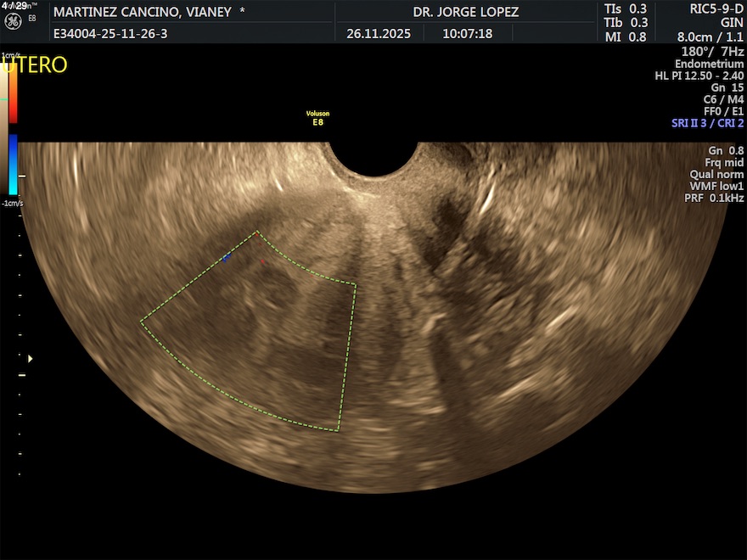
Task: Click the Voluson E8 probe orientation marker
Action: (317, 118)
